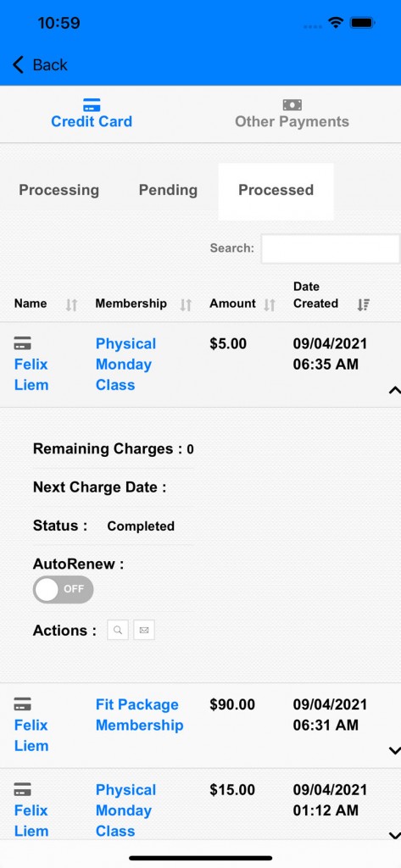Image resolution: width=401 pixels, height=868 pixels.
Task: Tap card icon on $5.00 payment row
Action: [x=23, y=343]
